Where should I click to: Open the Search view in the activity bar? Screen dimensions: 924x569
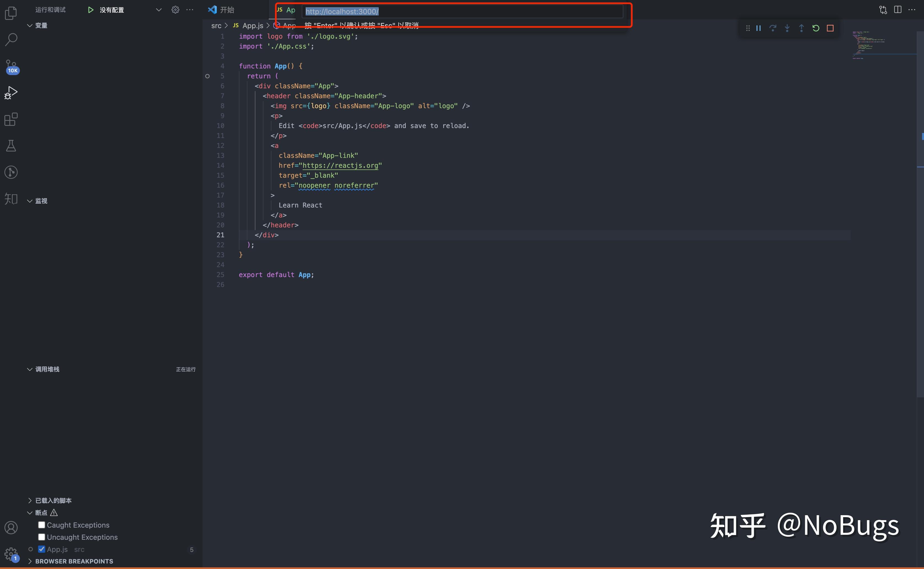pos(11,39)
